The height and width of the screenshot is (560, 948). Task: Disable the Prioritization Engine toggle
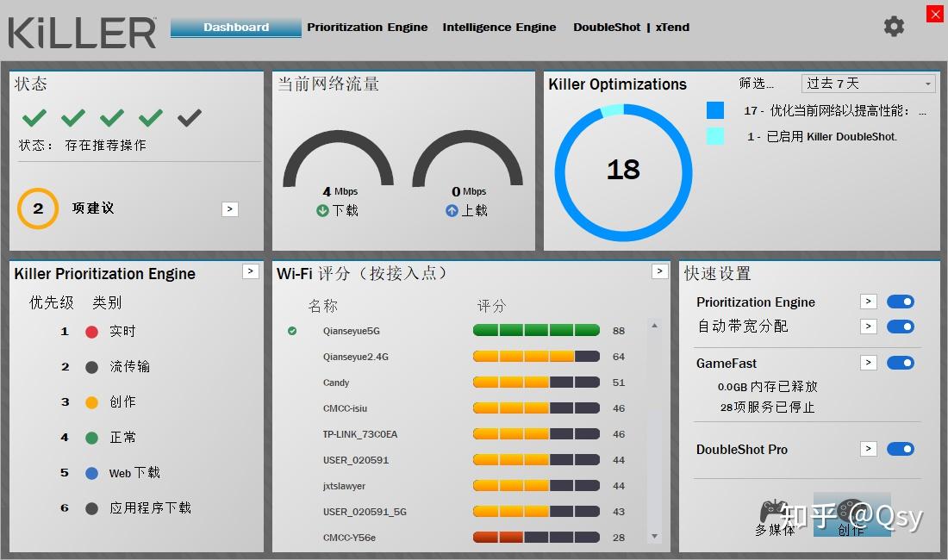[x=901, y=302]
